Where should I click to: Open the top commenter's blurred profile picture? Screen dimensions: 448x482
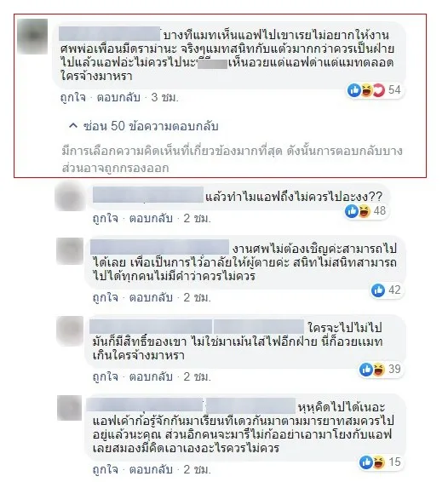coord(32,37)
